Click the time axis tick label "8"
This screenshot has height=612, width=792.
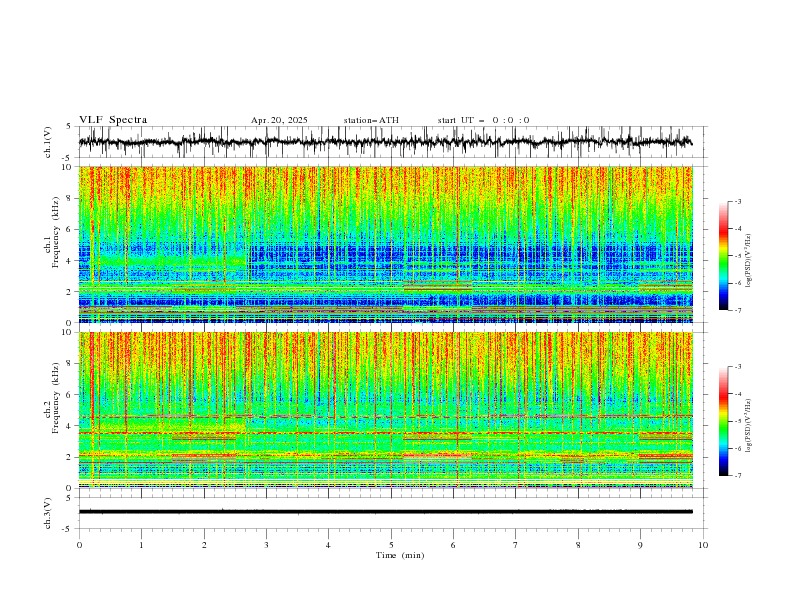click(x=578, y=545)
